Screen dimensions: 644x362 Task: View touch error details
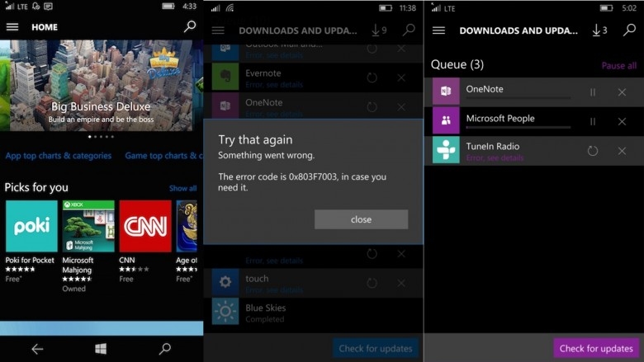(x=274, y=290)
